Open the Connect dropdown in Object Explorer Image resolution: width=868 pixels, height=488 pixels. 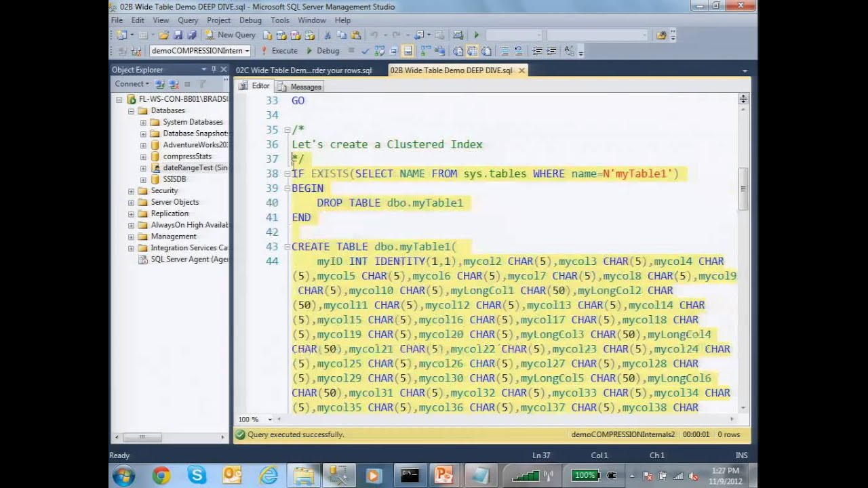[132, 84]
